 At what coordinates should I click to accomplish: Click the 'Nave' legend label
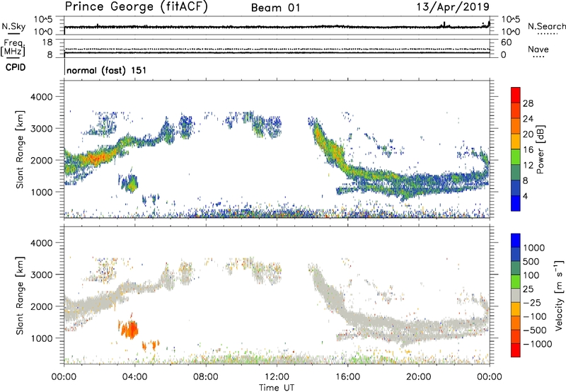click(x=538, y=49)
